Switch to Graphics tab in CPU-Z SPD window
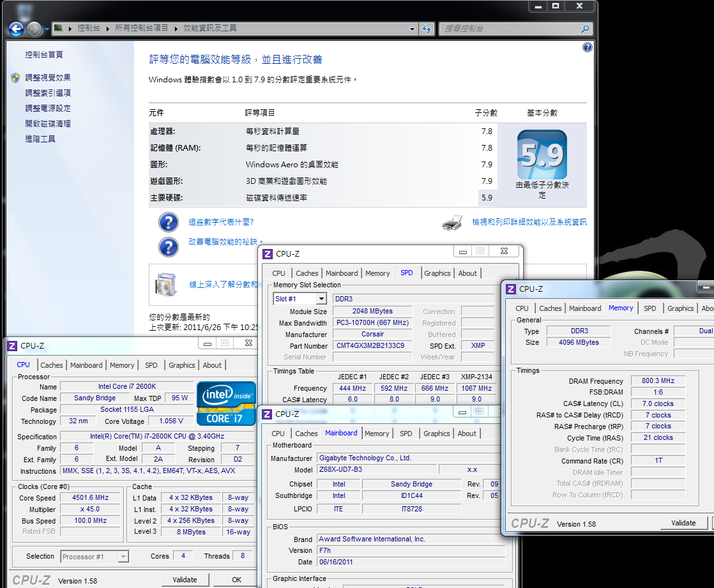Screen dimensions: 714x588 tap(437, 273)
